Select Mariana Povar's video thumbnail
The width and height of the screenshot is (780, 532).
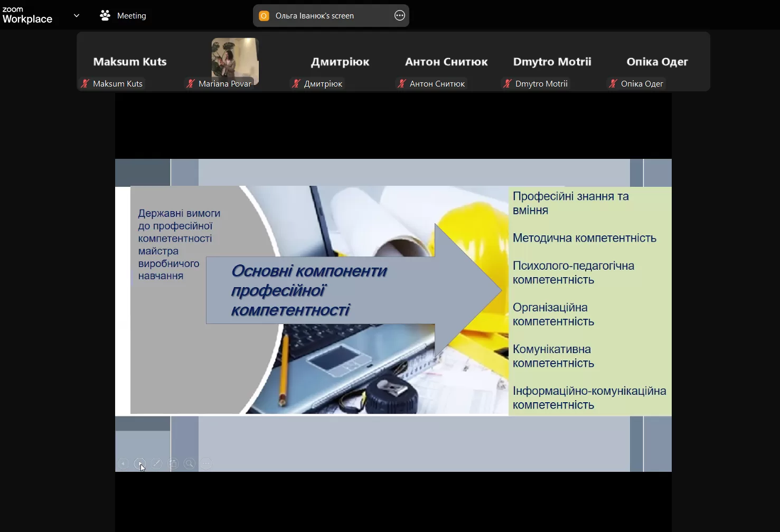pyautogui.click(x=235, y=60)
